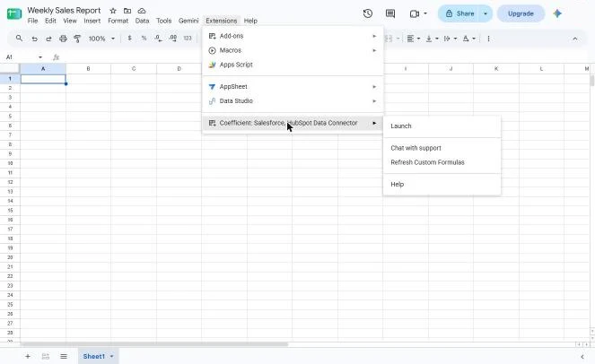Close the Extensions menu via its label
The image size is (595, 364).
[x=222, y=21]
